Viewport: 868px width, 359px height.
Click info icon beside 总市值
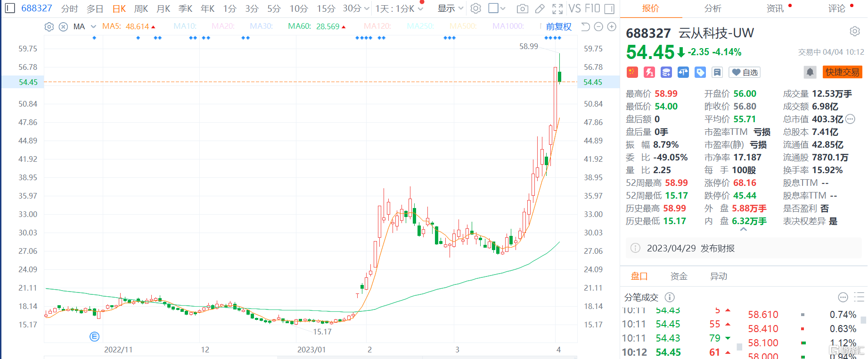(850, 119)
